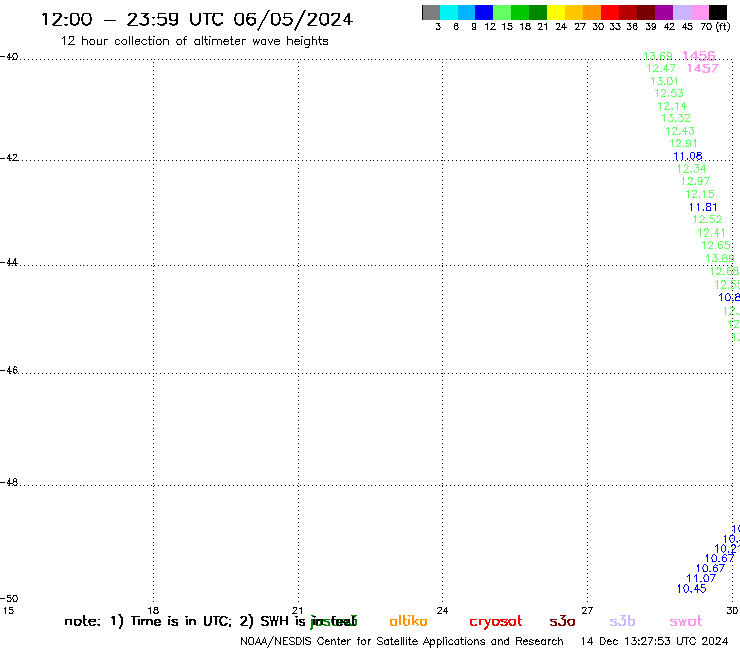Viewport: 740px width, 650px height.
Task: Click the longitude axis label 24
Action: (442, 610)
